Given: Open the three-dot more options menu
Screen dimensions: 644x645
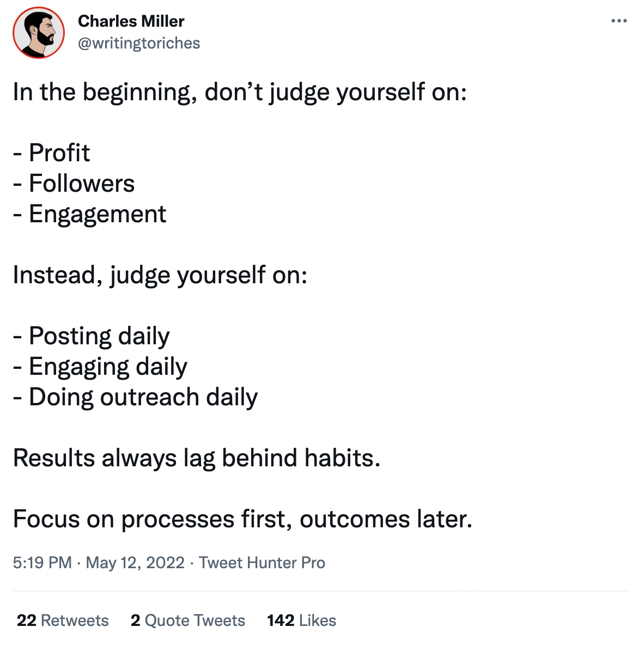Looking at the screenshot, I should pyautogui.click(x=619, y=21).
